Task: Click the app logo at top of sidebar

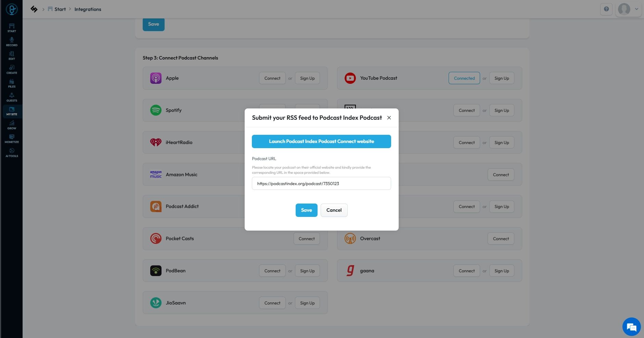Action: (12, 9)
